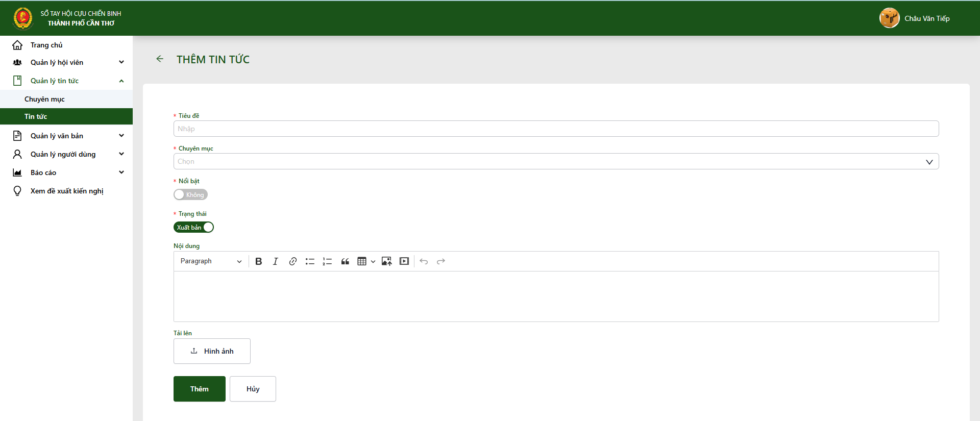Insert media video in editor
The width and height of the screenshot is (980, 421).
pos(404,261)
